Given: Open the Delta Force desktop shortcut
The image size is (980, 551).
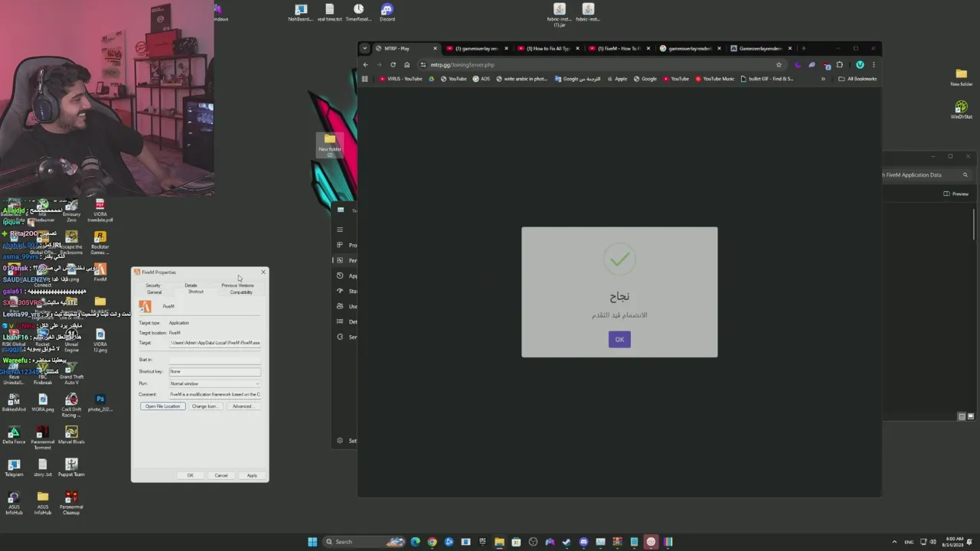Looking at the screenshot, I should click(14, 435).
